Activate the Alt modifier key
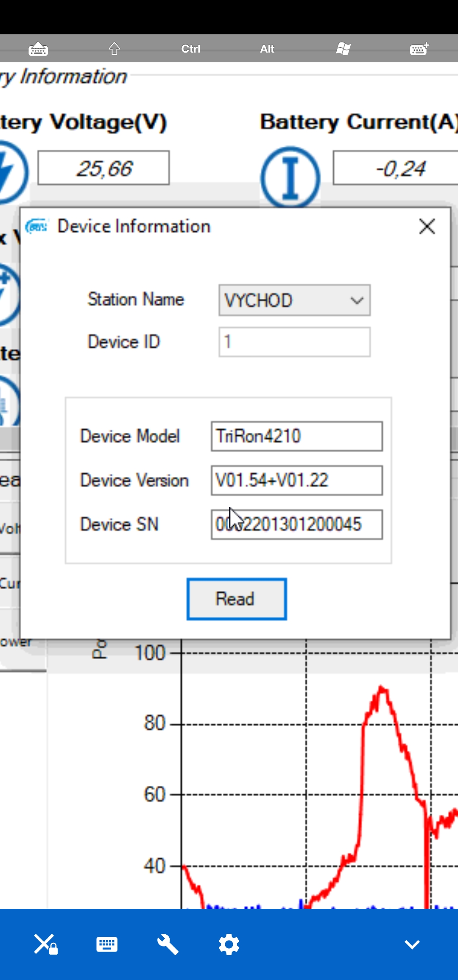Viewport: 458px width, 980px height. tap(267, 49)
